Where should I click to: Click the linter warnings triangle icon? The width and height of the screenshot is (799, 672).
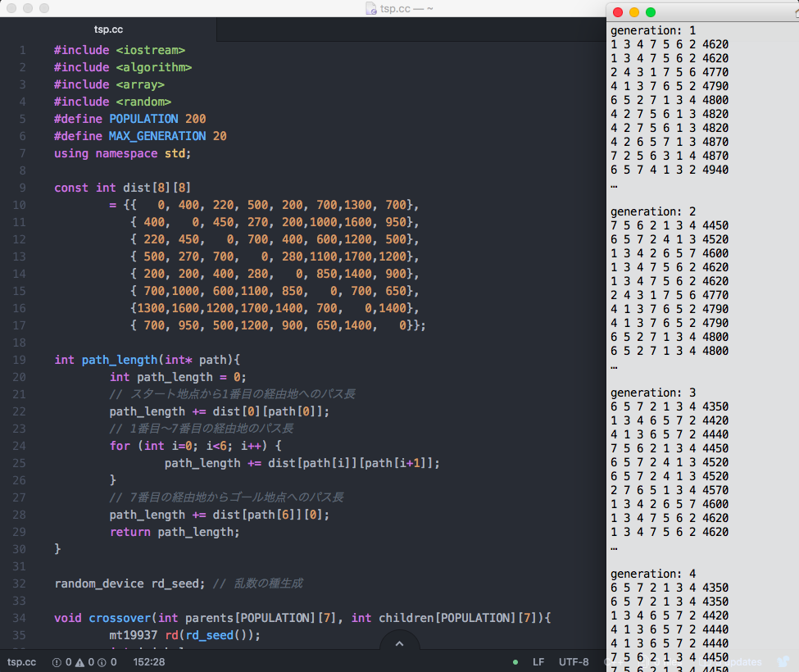point(80,662)
